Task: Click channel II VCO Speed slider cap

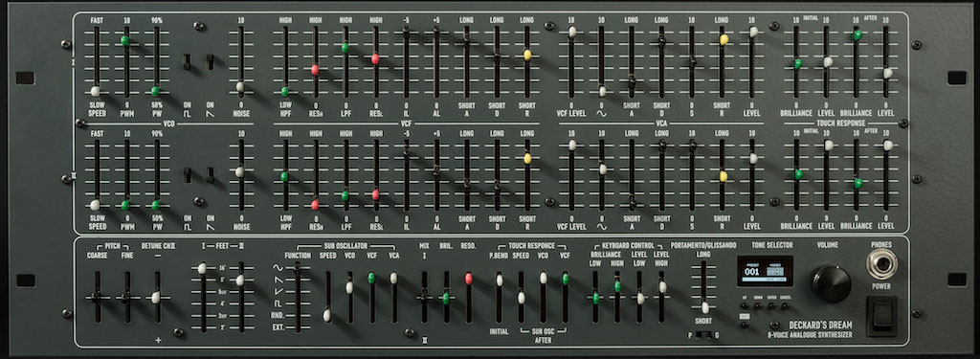Action: [95, 205]
